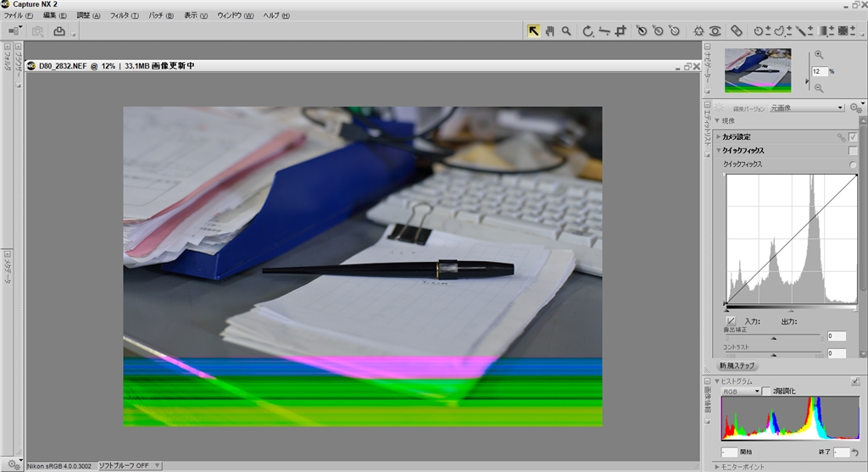Open the 編集 menu
Image resolution: width=868 pixels, height=472 pixels.
click(54, 15)
